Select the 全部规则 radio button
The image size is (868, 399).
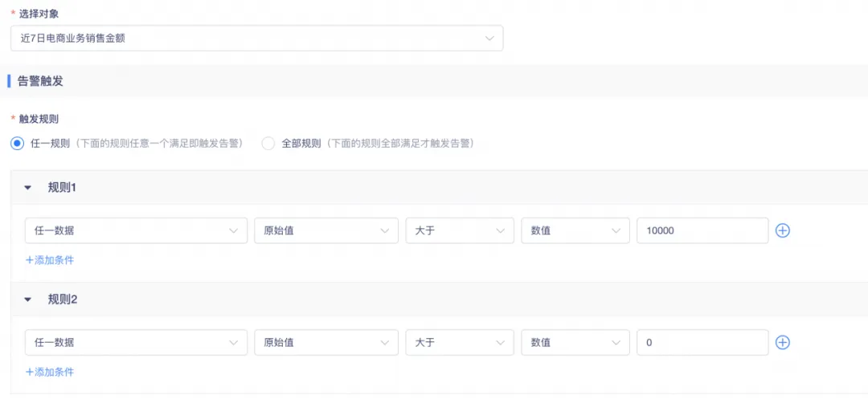[x=268, y=144]
